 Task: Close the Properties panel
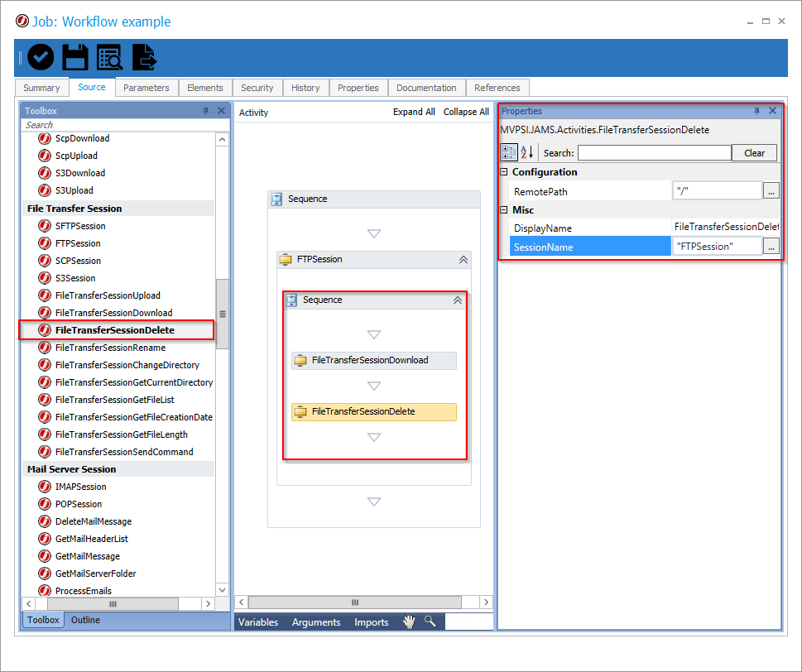773,110
